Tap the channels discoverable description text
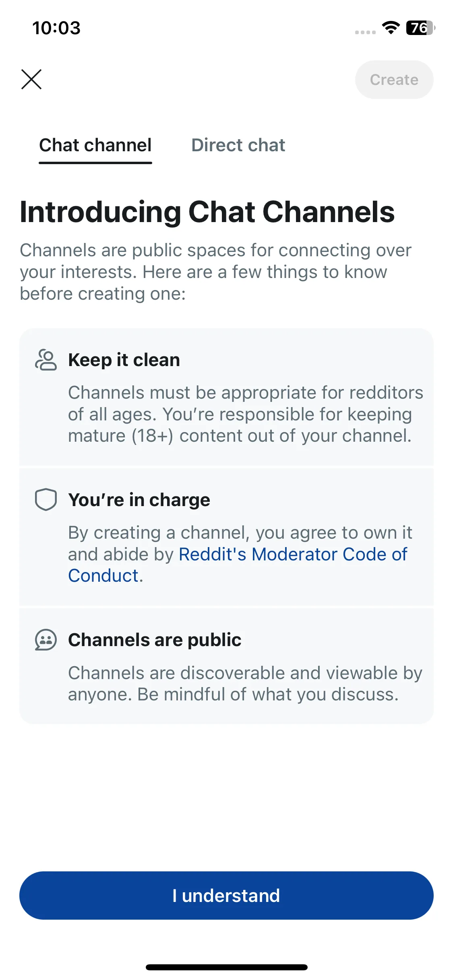Screen dimensions: 453x980 click(x=245, y=684)
